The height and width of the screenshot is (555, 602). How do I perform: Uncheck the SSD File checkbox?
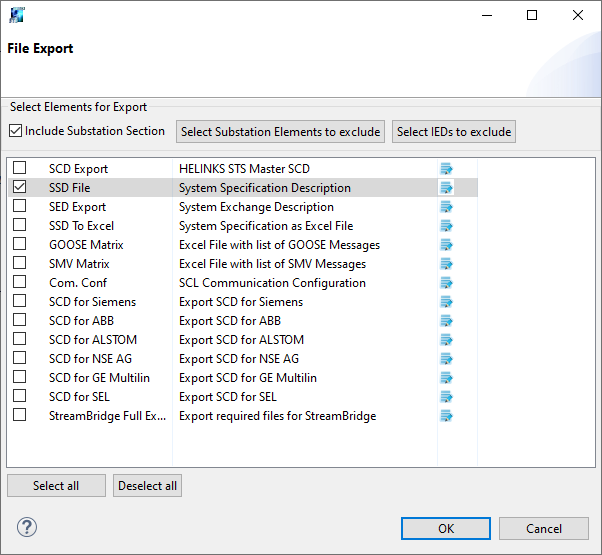[x=20, y=188]
